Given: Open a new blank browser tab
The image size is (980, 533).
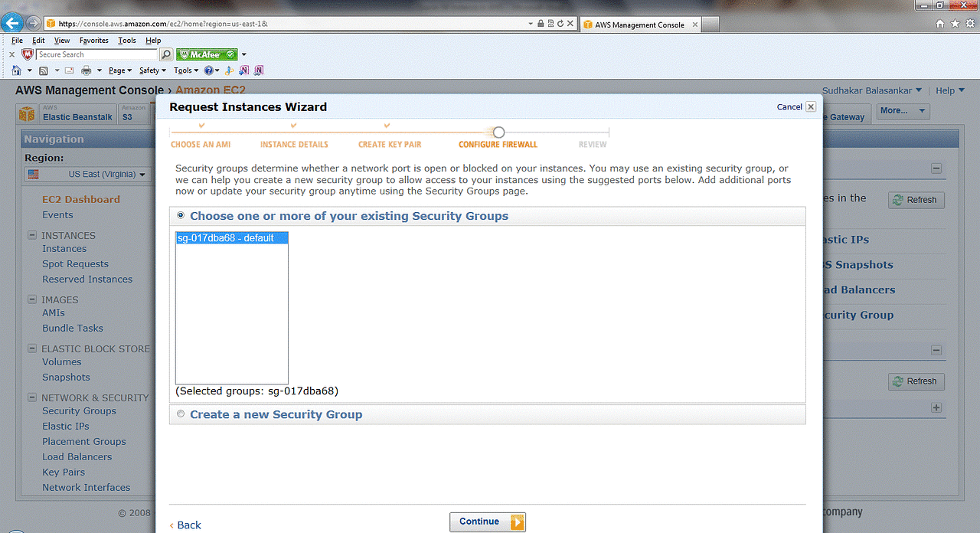Looking at the screenshot, I should pos(710,25).
